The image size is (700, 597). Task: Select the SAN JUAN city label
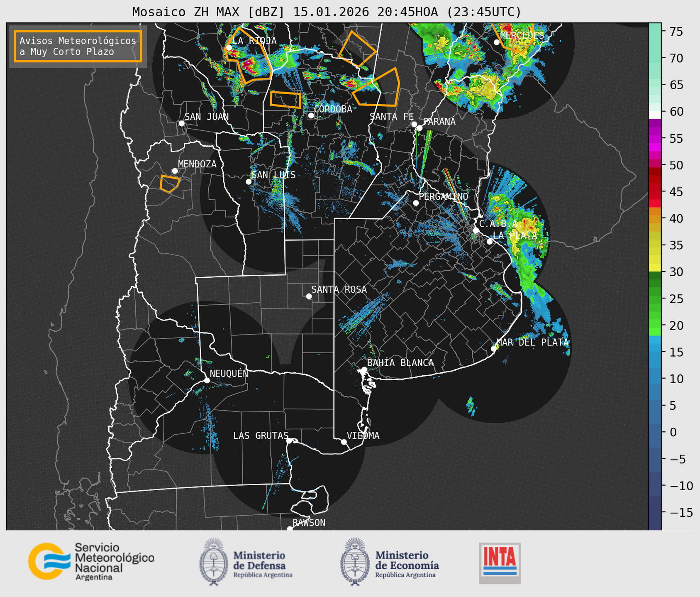coord(207,117)
